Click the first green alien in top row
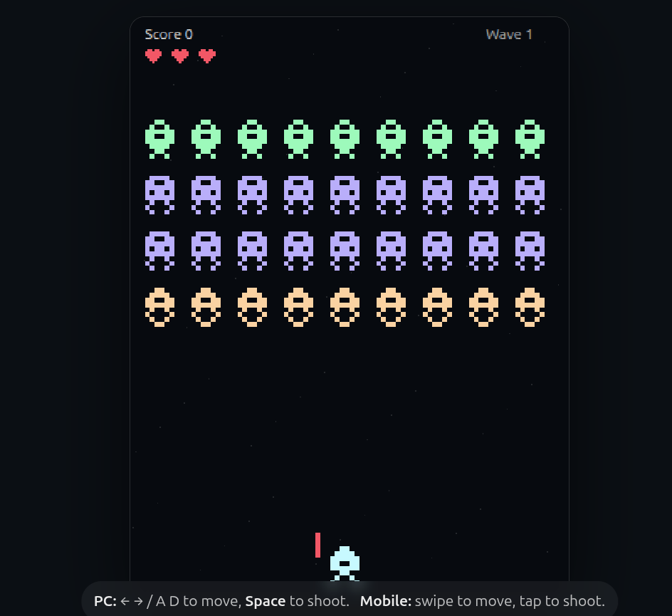The image size is (672, 616). pos(160,140)
